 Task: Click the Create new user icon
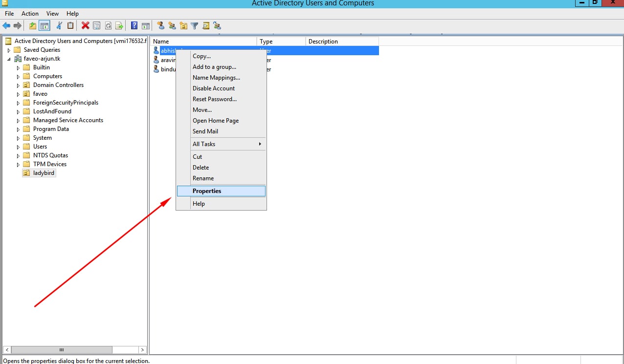tap(160, 26)
